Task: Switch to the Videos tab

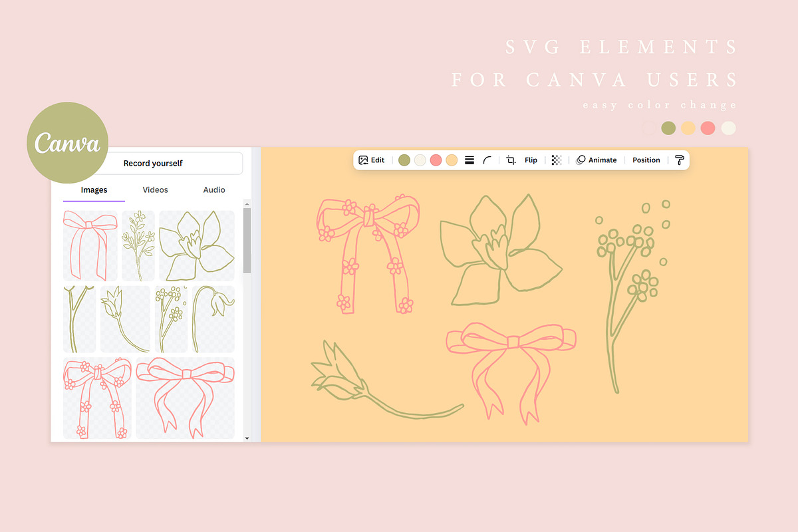Action: coord(155,190)
